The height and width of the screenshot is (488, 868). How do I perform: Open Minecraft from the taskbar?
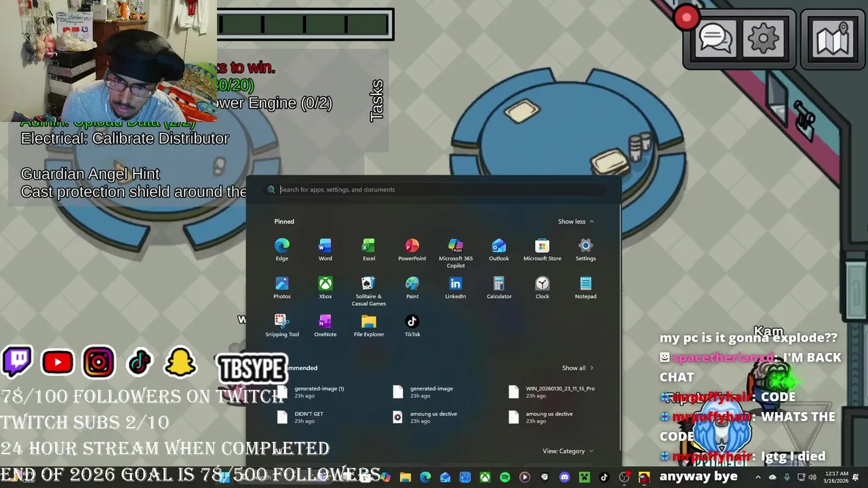point(584,478)
